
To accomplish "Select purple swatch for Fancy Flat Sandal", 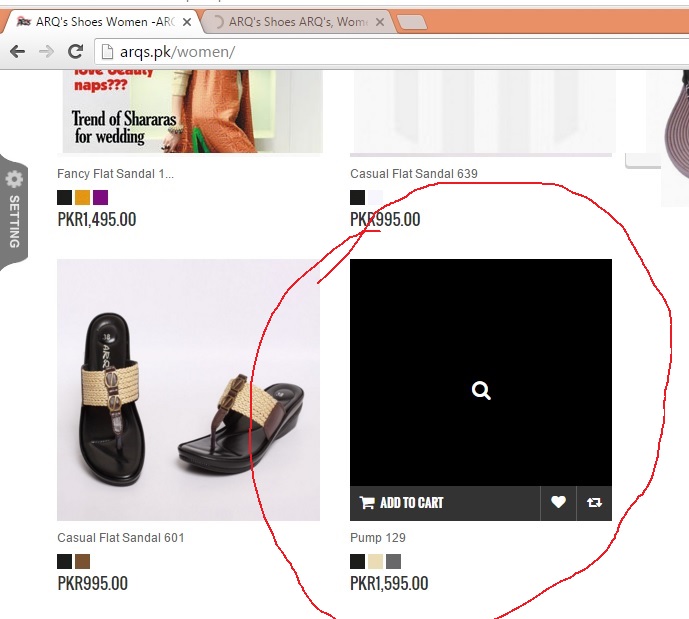I will pos(100,198).
